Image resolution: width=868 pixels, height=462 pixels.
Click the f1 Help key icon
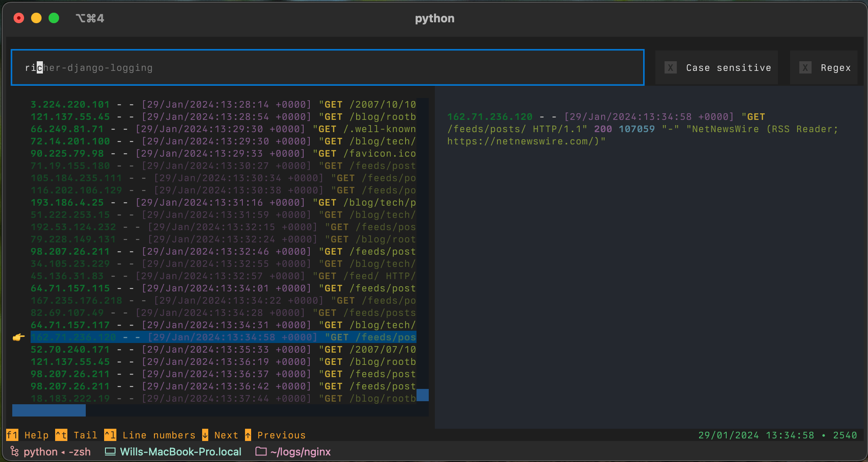[12, 435]
